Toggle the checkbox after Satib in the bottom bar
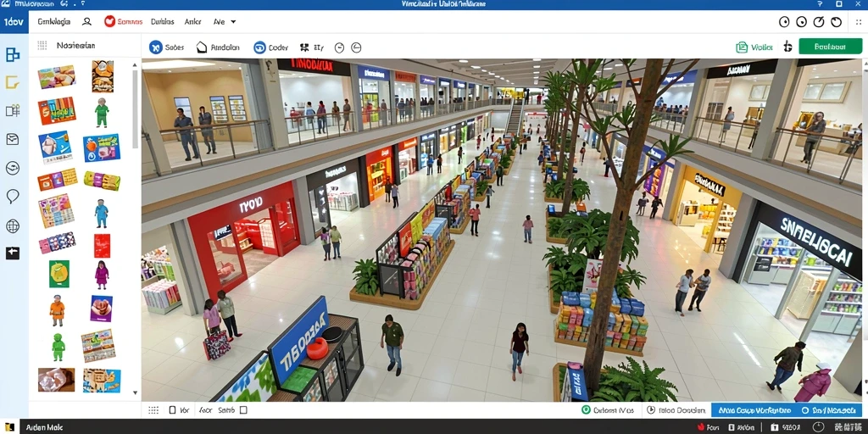Screen dimensions: 868x434 click(x=243, y=410)
